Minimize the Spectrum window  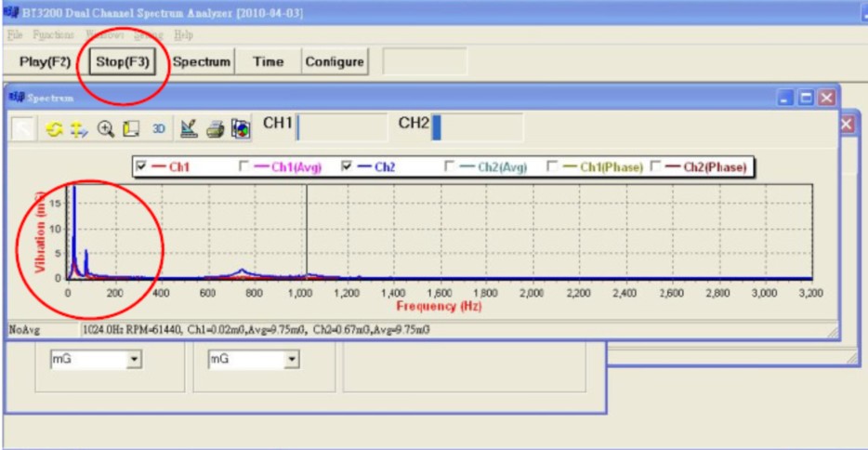[x=785, y=98]
